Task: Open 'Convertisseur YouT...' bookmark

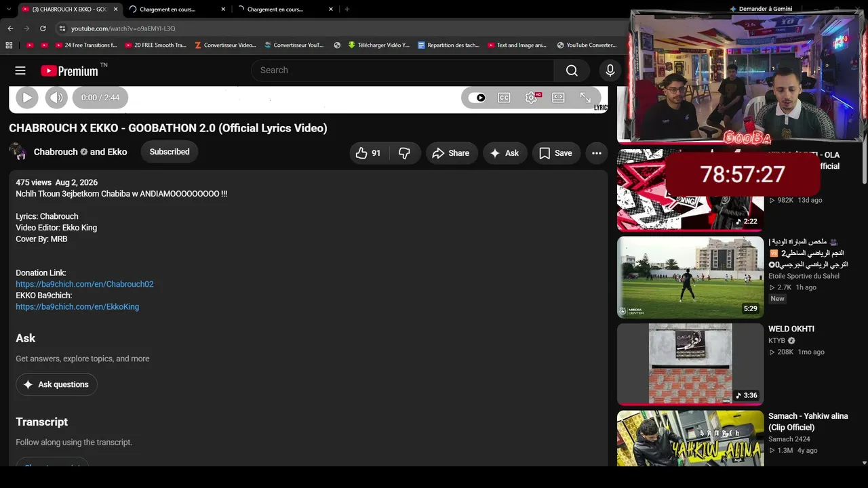Action: (x=294, y=45)
